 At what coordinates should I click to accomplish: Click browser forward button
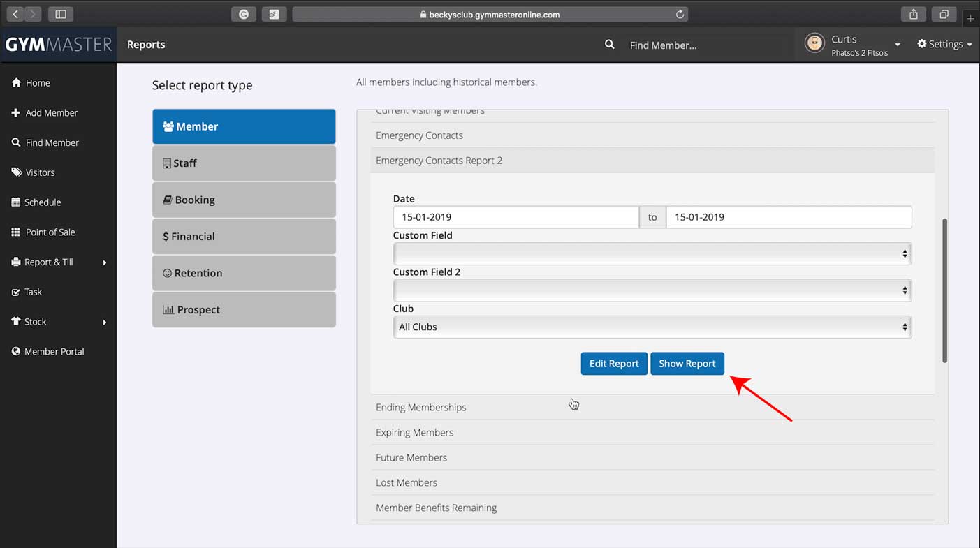click(x=33, y=14)
